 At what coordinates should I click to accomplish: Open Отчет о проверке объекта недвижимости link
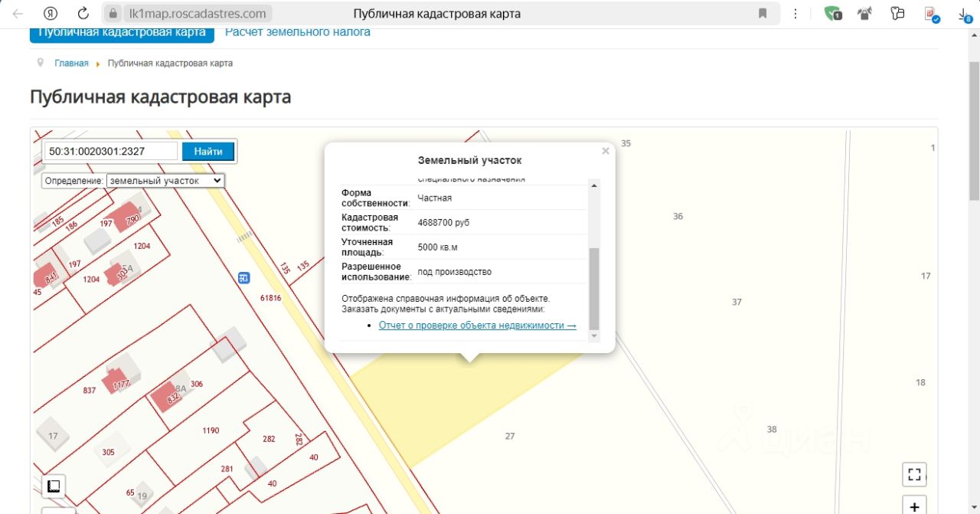coord(477,326)
